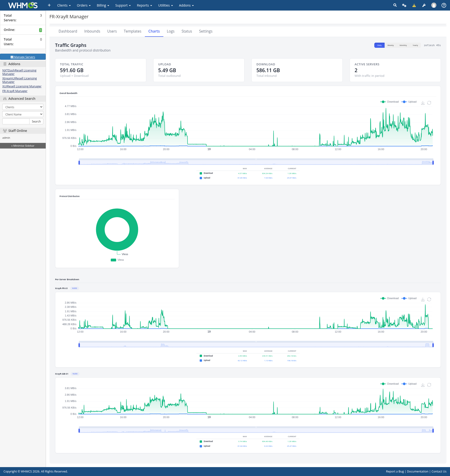Switch to the Inbounds tab
Viewport: 450px width, 476px height.
click(92, 31)
